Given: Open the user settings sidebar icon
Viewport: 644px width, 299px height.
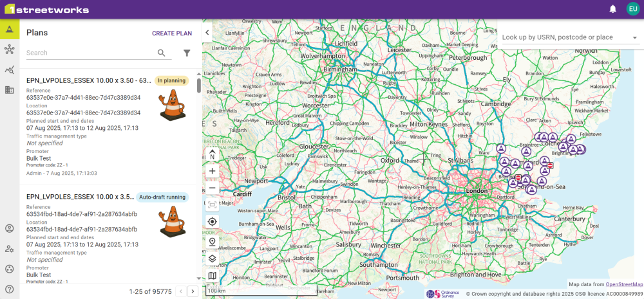Looking at the screenshot, I should point(10,249).
